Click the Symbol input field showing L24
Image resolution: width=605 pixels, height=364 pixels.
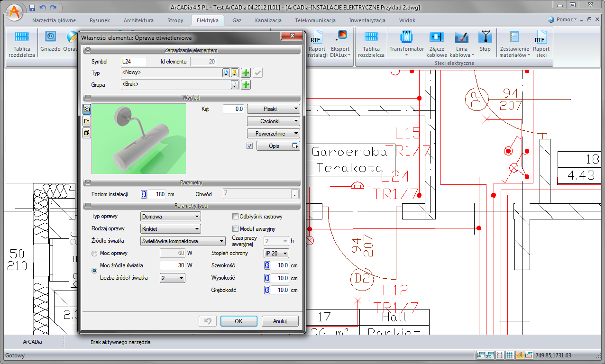coord(134,61)
